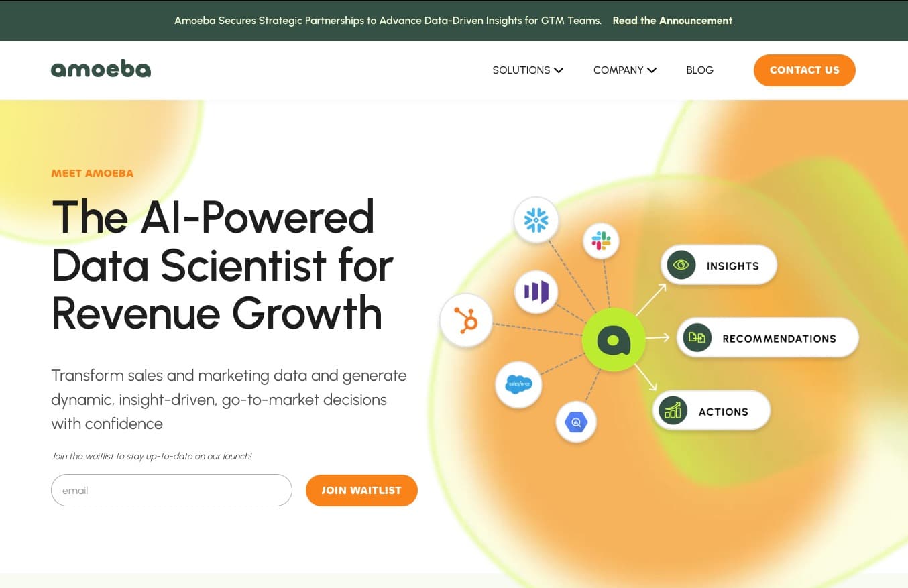Image resolution: width=908 pixels, height=588 pixels.
Task: Click the purple Marketo bars icon
Action: pyautogui.click(x=536, y=292)
